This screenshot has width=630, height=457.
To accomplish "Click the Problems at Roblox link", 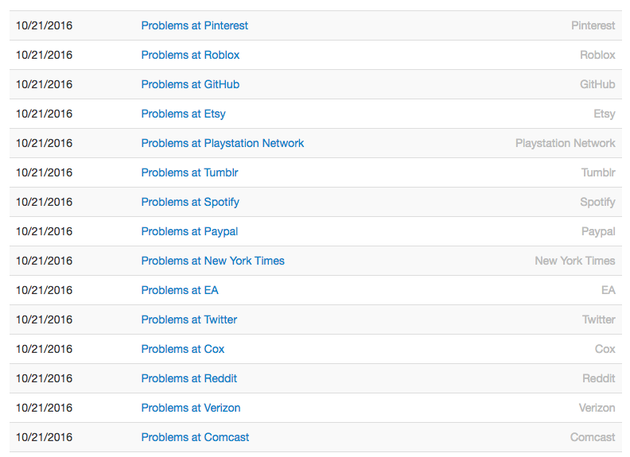I will [x=190, y=55].
